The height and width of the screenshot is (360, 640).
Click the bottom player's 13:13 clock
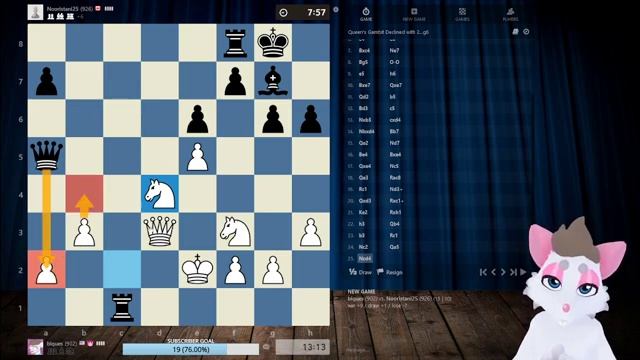pos(302,347)
